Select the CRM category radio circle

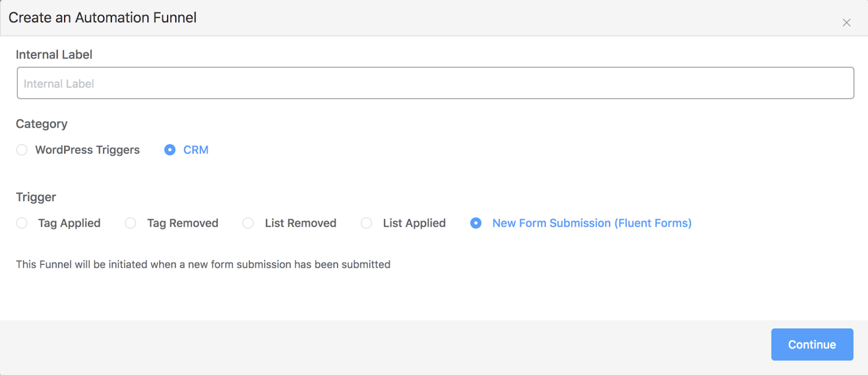[170, 150]
